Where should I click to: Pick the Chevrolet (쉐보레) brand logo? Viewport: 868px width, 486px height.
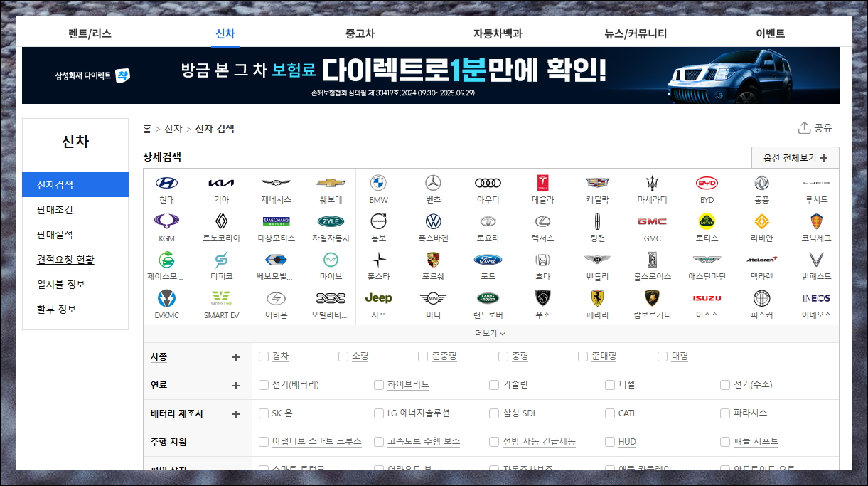pyautogui.click(x=331, y=183)
